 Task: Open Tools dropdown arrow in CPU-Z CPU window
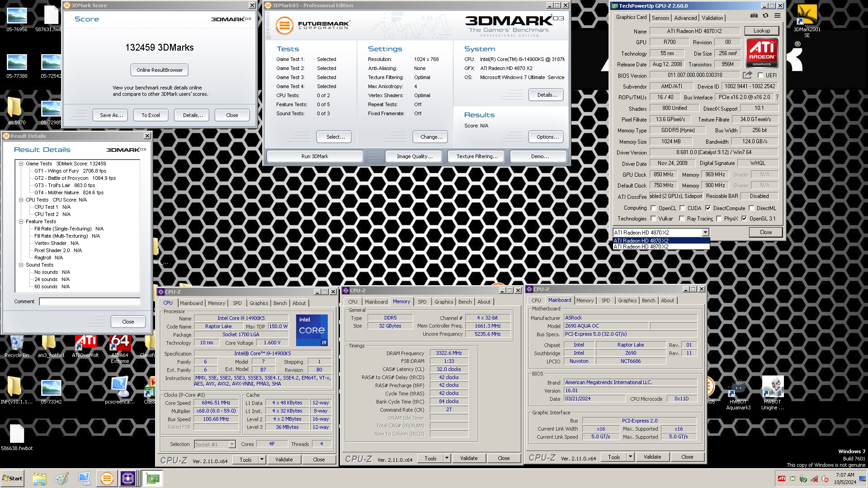(x=261, y=460)
